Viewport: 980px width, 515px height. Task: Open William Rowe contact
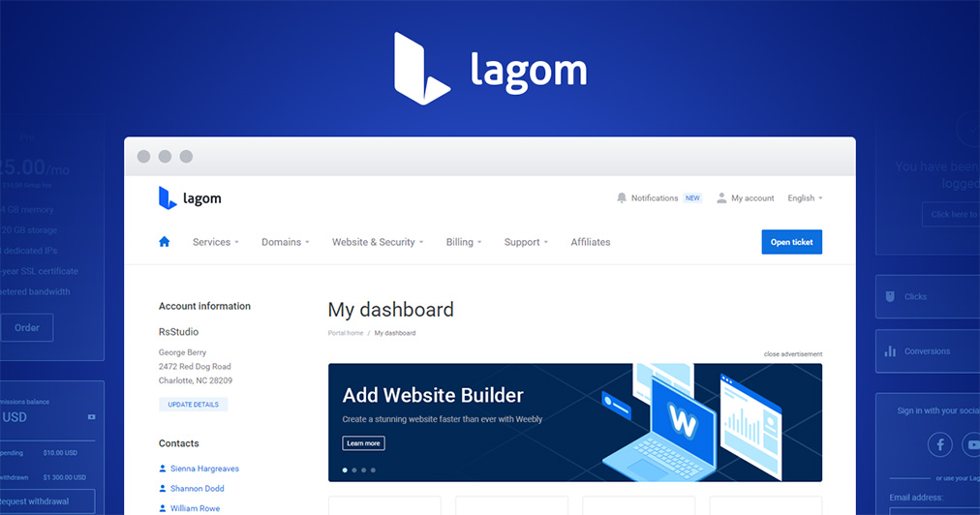[x=195, y=508]
